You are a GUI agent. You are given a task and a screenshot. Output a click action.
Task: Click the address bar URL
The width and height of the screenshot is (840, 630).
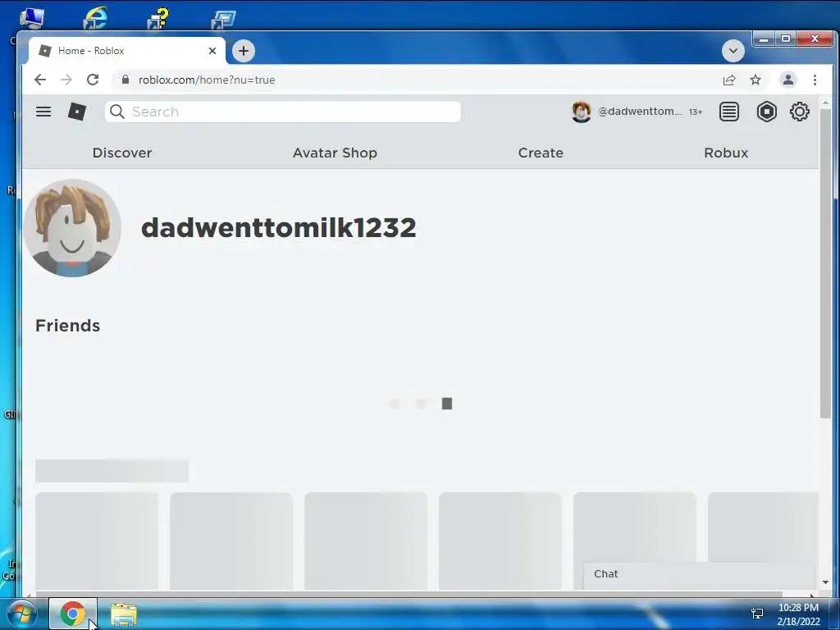207,80
